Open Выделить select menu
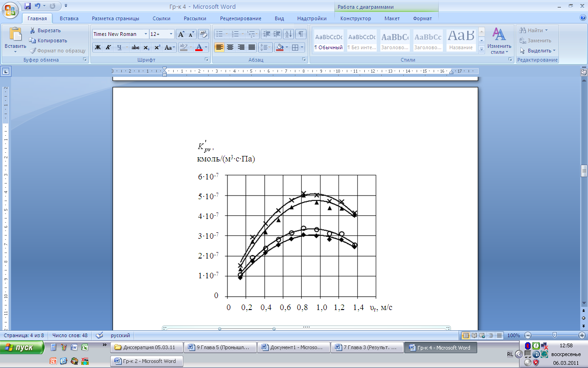This screenshot has height=368, width=588. click(537, 51)
